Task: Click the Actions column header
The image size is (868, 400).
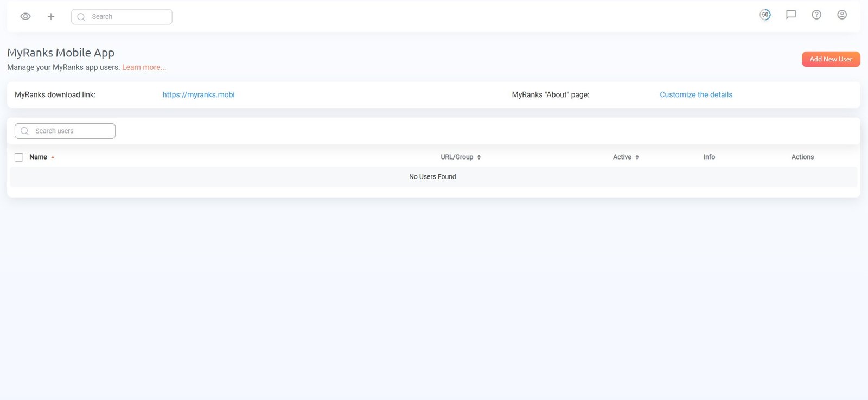Action: point(802,157)
